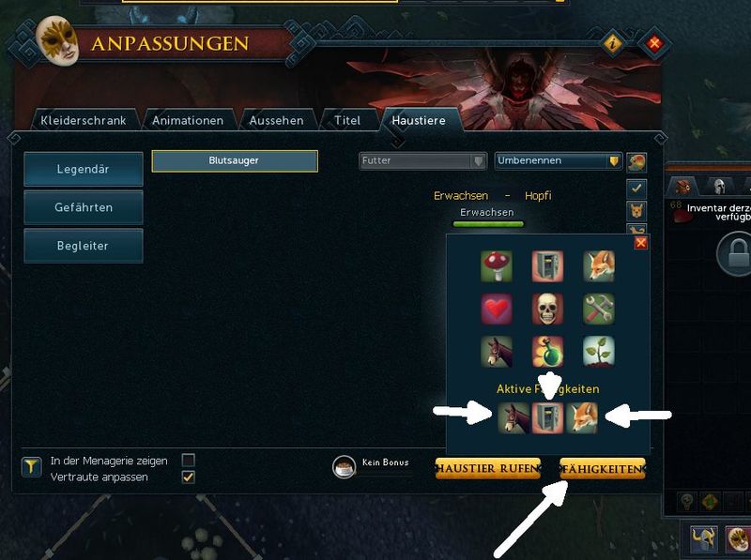This screenshot has width=751, height=560.
Task: Click the green Erwachsen growth bar
Action: tap(488, 223)
